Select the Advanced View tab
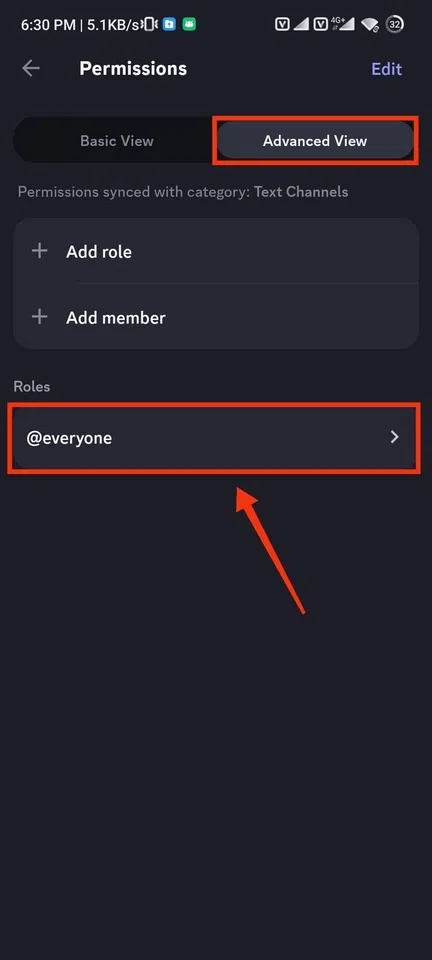The height and width of the screenshot is (960, 432). pos(315,141)
